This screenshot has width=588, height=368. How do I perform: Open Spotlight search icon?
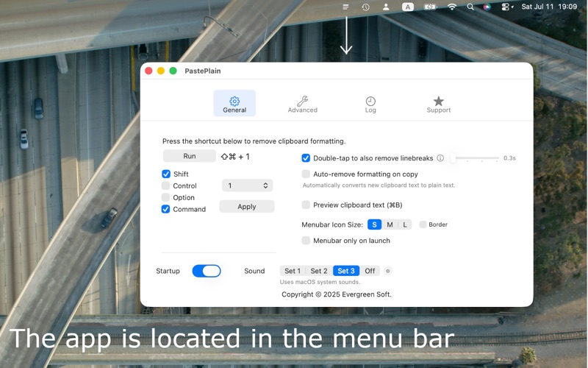(x=470, y=7)
